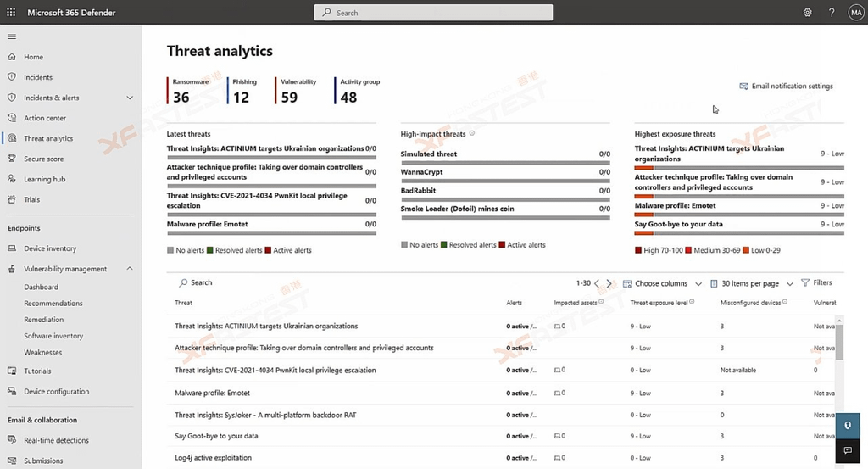Open Remediation in sidebar
868x469 pixels.
point(44,320)
